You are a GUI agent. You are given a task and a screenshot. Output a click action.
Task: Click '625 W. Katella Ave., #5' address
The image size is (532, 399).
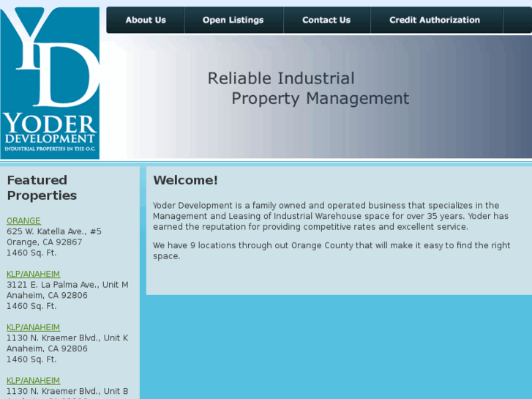coord(54,231)
